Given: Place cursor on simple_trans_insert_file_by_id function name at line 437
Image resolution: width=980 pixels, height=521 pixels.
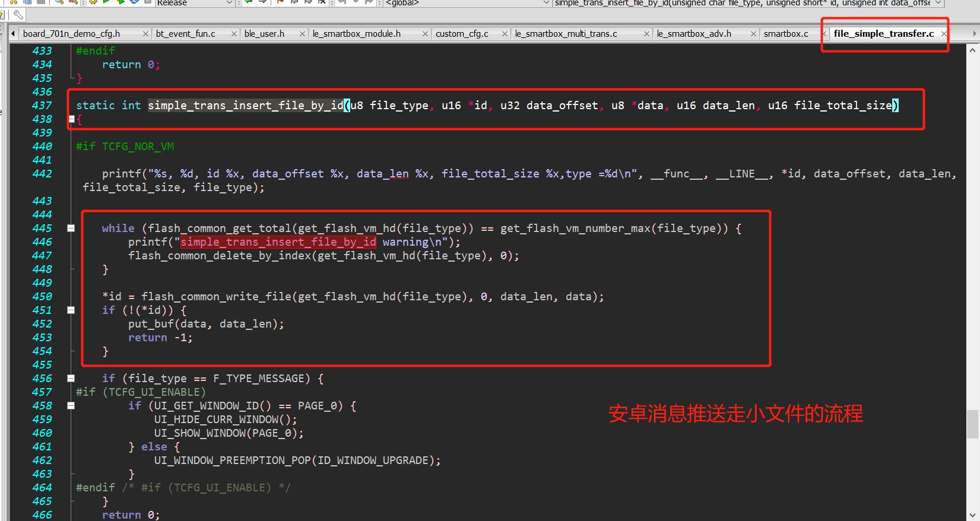Looking at the screenshot, I should coord(246,106).
